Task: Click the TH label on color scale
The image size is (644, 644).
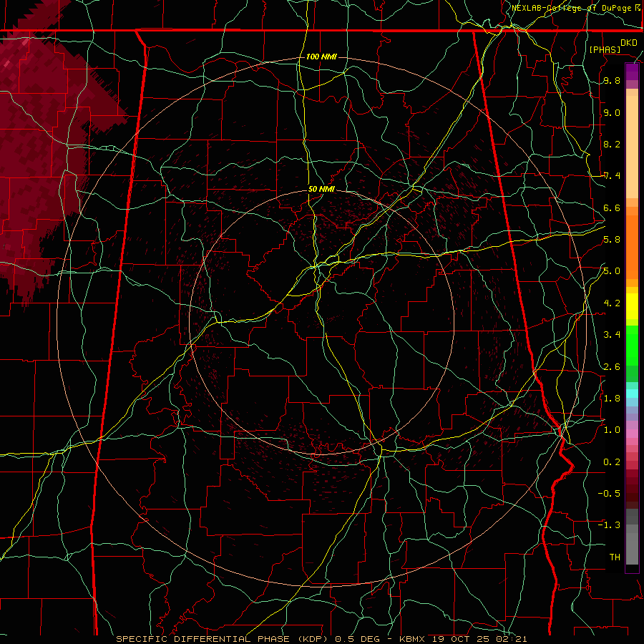Action: (615, 557)
